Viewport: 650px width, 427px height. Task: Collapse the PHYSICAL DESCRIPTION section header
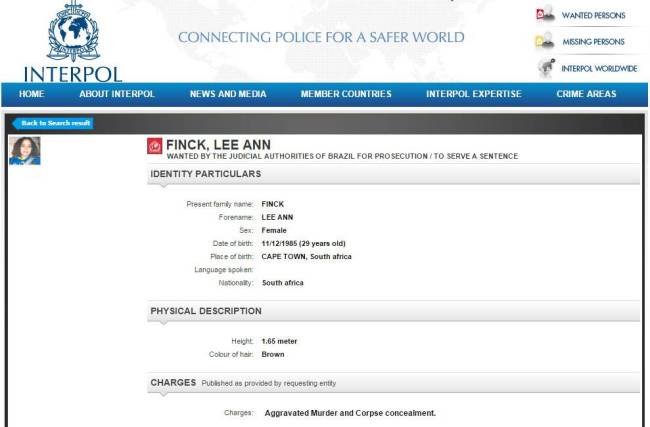pyautogui.click(x=393, y=311)
